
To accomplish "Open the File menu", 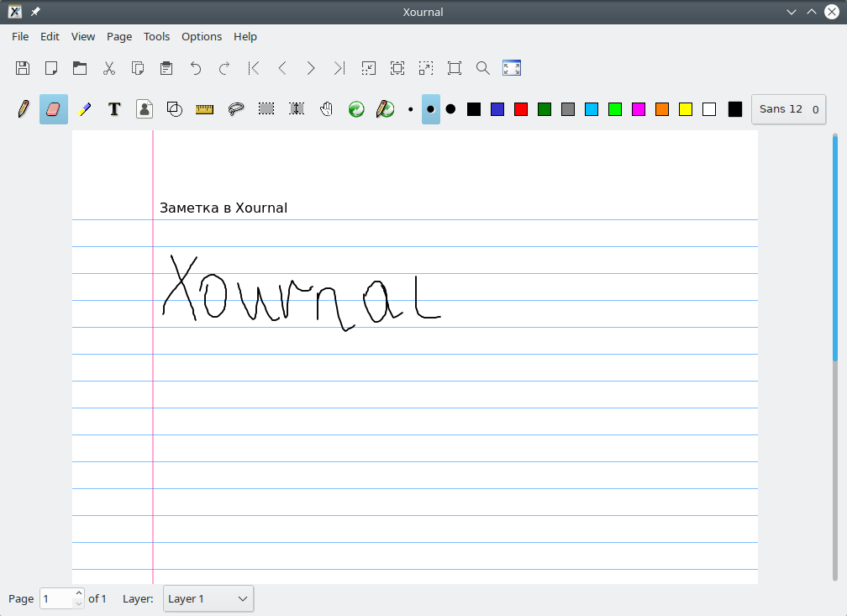I will pyautogui.click(x=20, y=37).
